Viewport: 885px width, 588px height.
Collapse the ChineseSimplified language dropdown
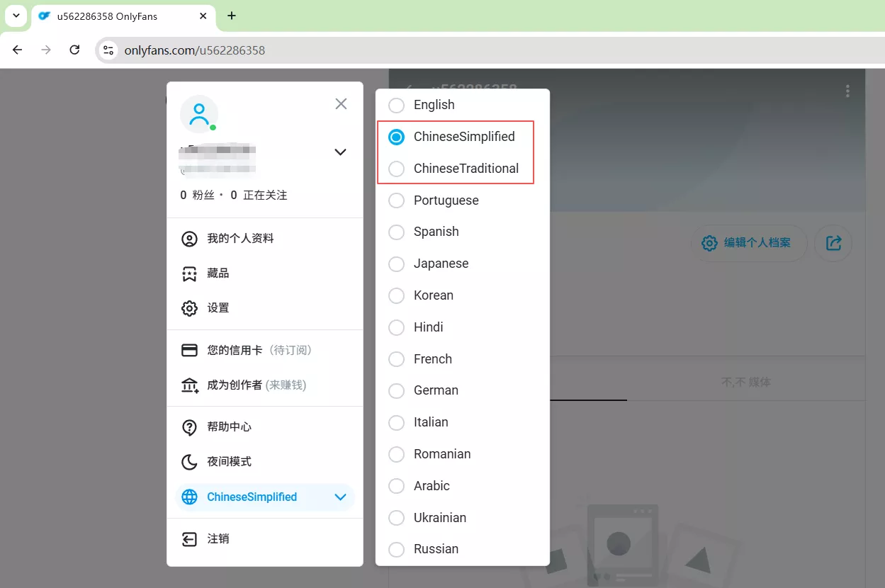[x=340, y=497]
